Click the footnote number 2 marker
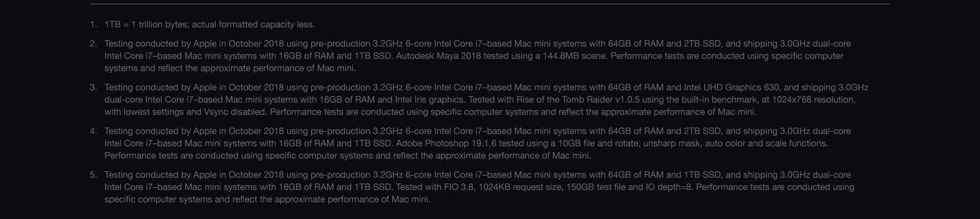The height and width of the screenshot is (219, 980). coord(94,44)
